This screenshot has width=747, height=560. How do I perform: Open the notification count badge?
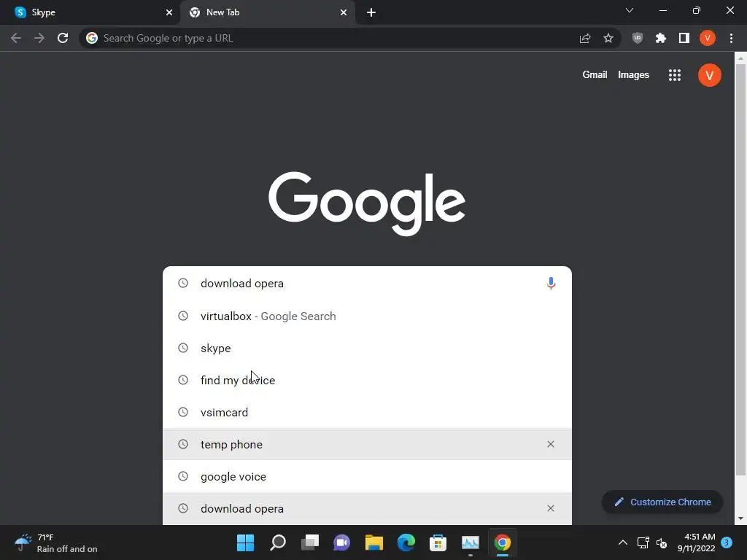[x=727, y=542]
